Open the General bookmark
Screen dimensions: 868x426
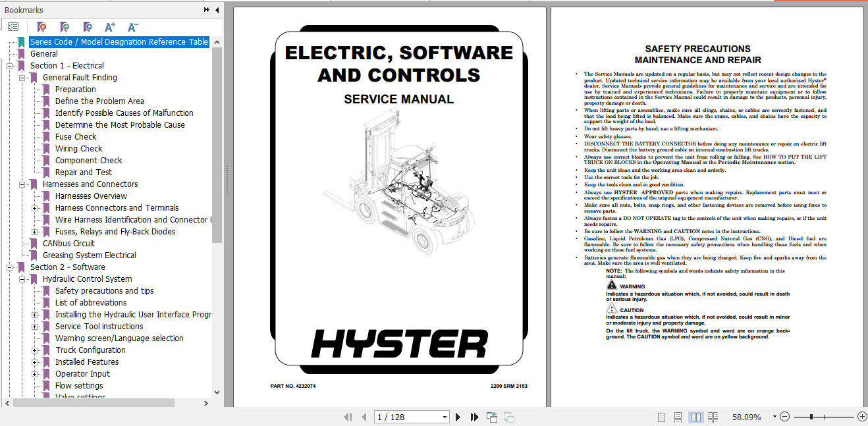point(44,54)
